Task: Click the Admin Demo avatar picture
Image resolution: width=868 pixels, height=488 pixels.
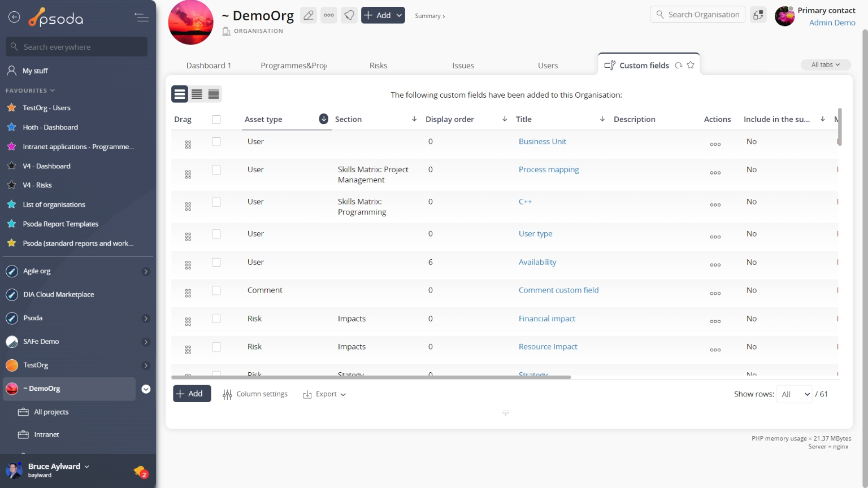Action: (x=784, y=16)
